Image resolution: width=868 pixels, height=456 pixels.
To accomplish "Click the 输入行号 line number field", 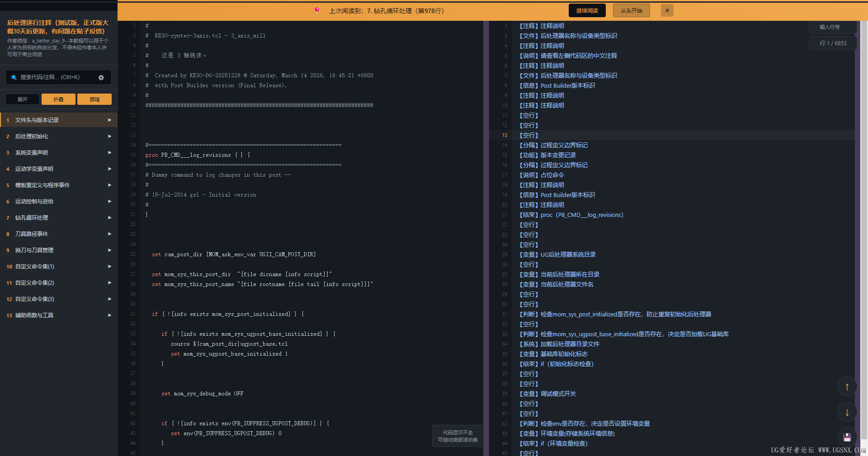I will 832,27.
